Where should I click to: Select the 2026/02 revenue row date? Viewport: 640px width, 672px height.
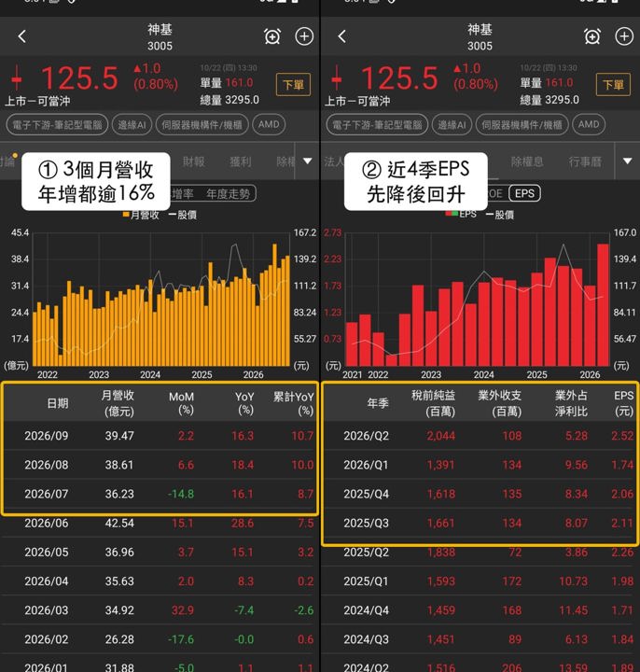tap(47, 639)
